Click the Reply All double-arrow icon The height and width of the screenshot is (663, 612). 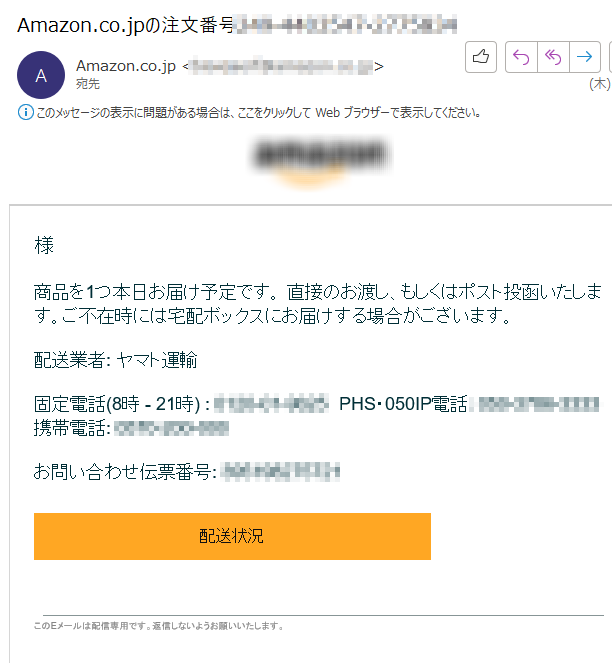553,57
